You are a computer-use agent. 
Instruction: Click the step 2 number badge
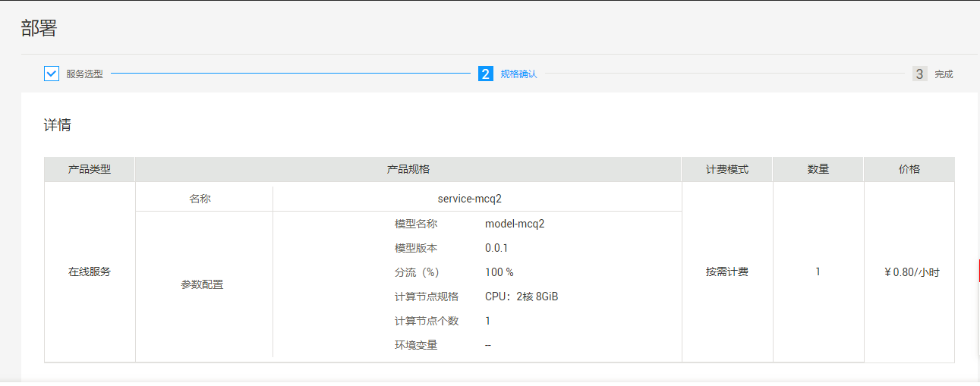(486, 74)
